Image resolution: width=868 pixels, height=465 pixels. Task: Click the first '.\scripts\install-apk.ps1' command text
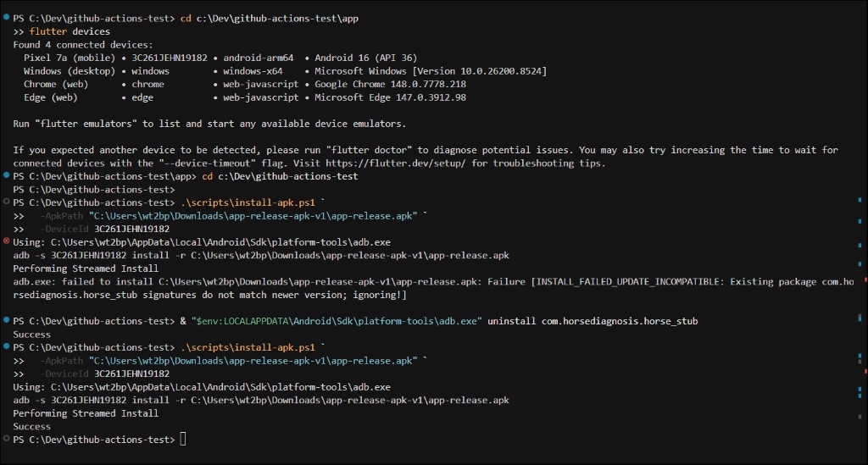[x=248, y=203]
